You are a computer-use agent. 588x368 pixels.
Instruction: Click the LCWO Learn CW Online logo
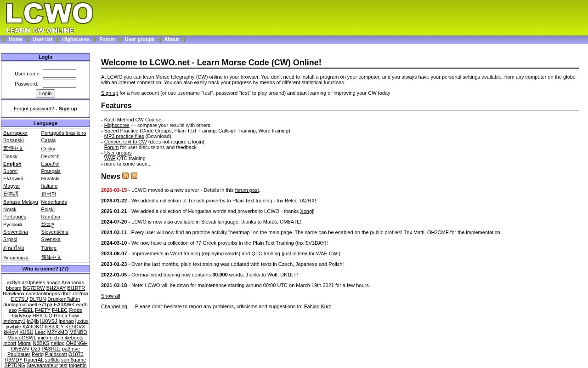click(x=49, y=18)
